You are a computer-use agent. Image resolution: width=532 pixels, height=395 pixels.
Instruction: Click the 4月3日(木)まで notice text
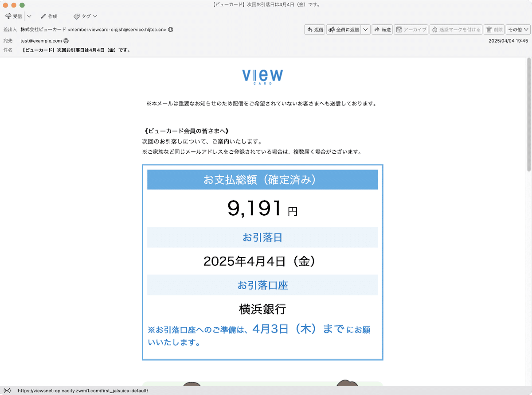(x=298, y=329)
